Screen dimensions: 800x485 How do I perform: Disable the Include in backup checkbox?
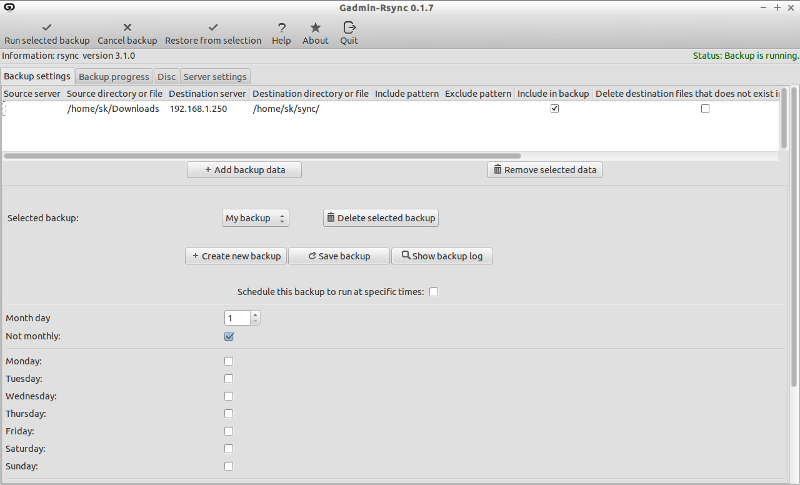555,109
